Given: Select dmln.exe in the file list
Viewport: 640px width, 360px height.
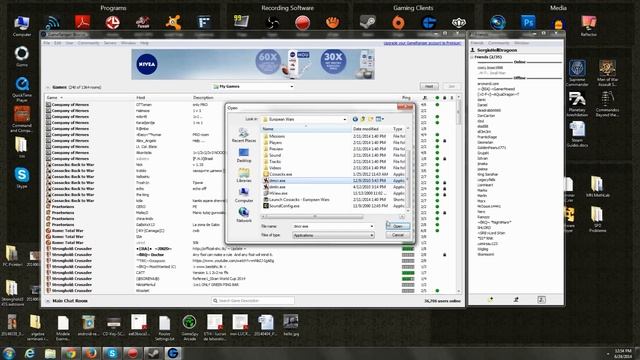Looking at the screenshot, I should (x=277, y=187).
